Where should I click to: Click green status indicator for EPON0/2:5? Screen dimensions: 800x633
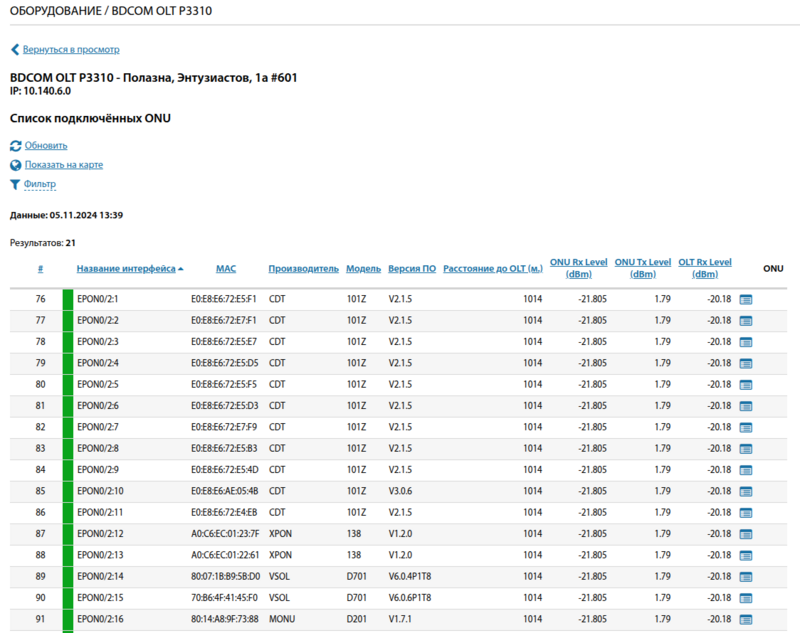pos(68,384)
